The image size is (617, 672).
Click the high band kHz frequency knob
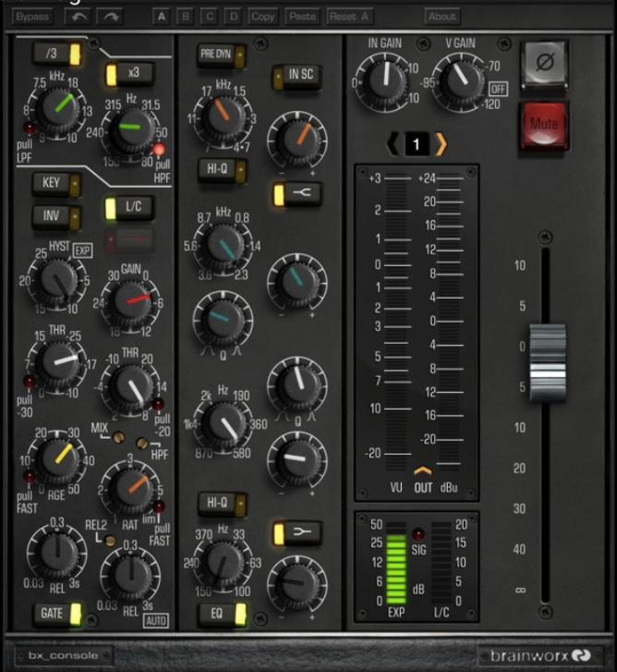tap(224, 117)
